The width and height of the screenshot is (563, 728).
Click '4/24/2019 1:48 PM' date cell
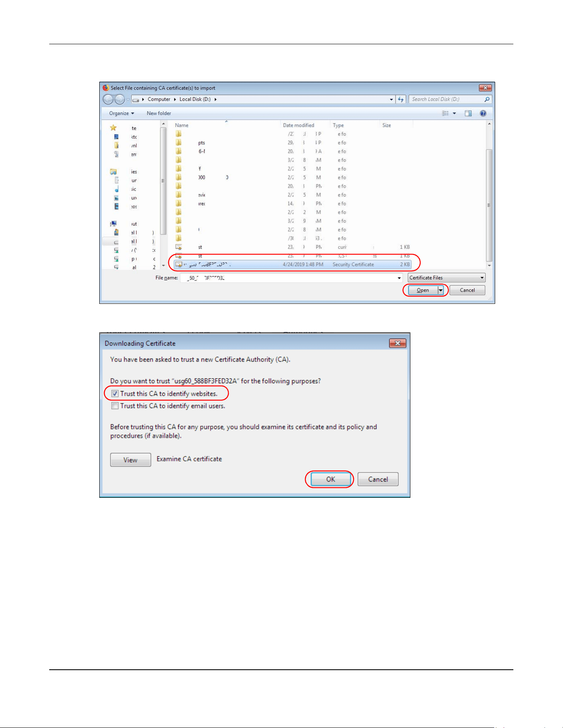point(303,265)
